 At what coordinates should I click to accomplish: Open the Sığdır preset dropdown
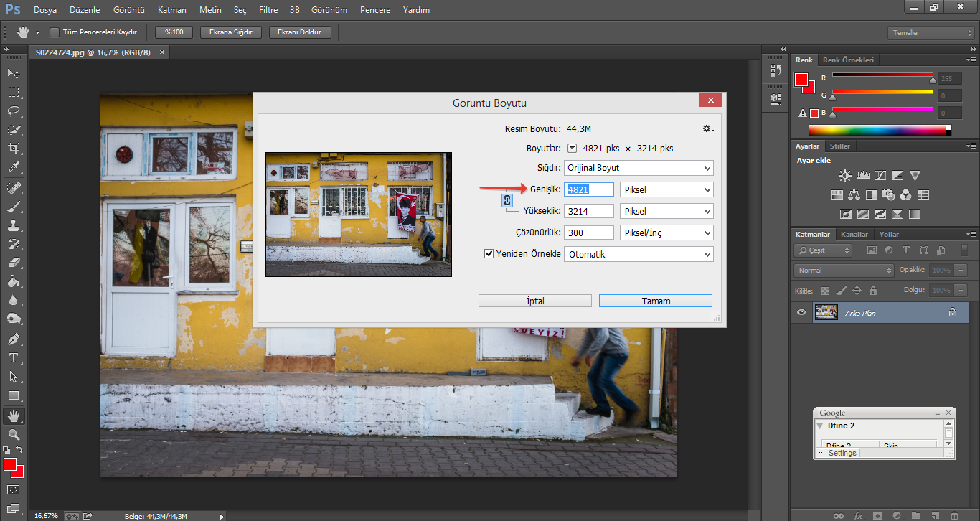click(639, 168)
